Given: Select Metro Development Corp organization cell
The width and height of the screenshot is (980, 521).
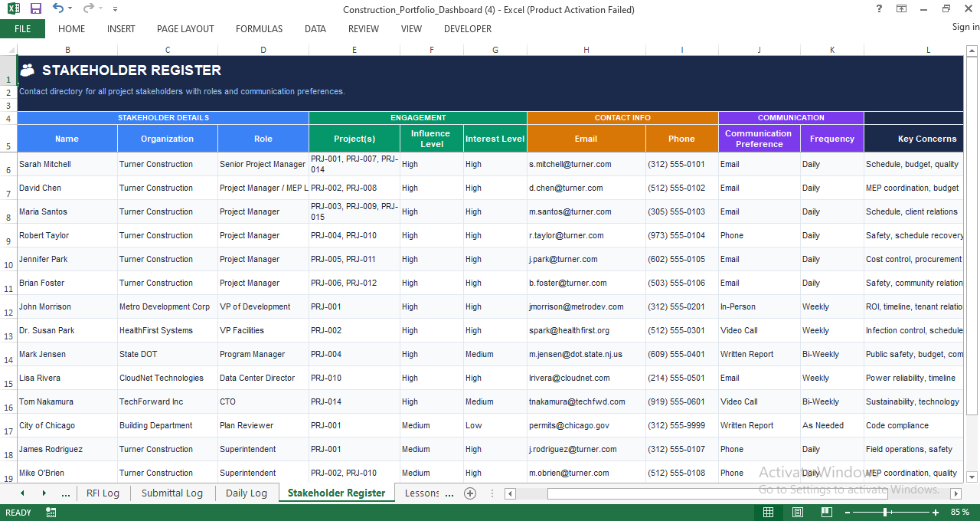Looking at the screenshot, I should 168,307.
